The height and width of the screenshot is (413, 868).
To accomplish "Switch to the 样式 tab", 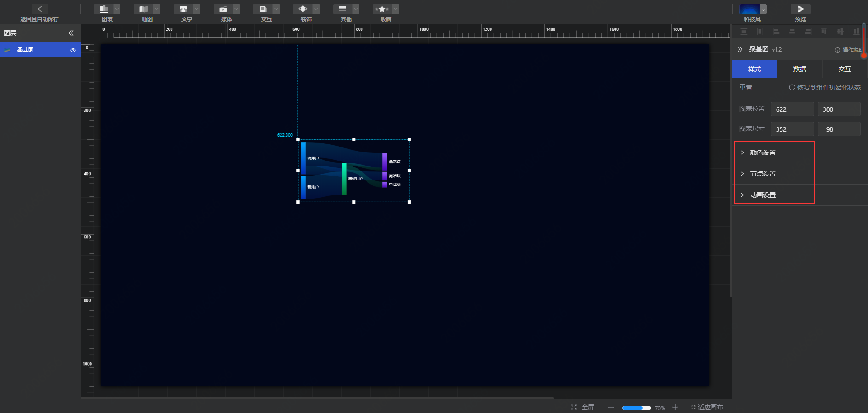I will (754, 69).
